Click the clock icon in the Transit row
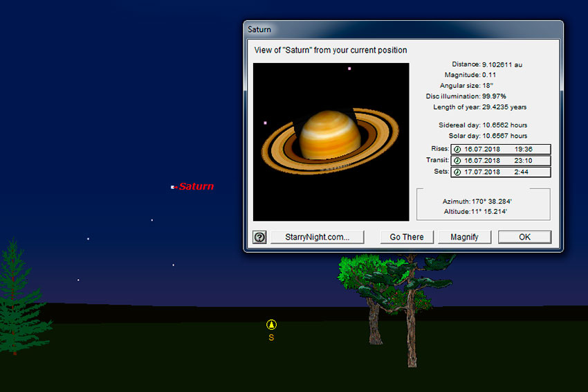The width and height of the screenshot is (588, 392). click(457, 160)
